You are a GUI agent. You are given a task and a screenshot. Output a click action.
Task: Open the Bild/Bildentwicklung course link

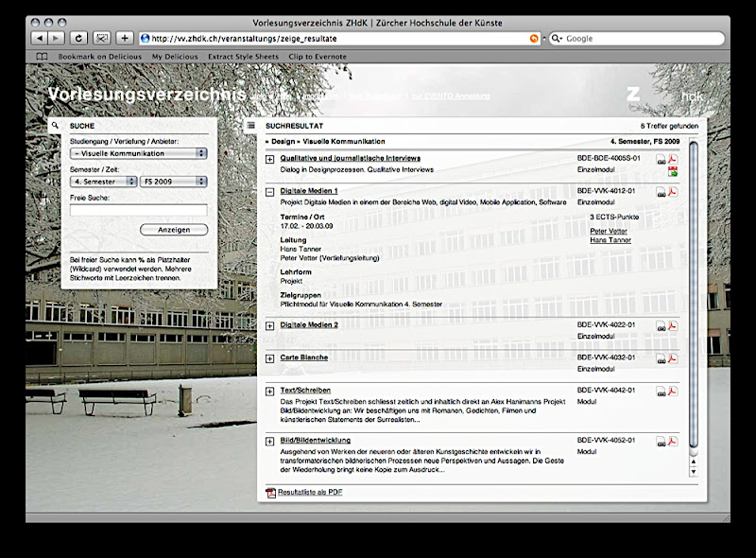click(x=316, y=440)
